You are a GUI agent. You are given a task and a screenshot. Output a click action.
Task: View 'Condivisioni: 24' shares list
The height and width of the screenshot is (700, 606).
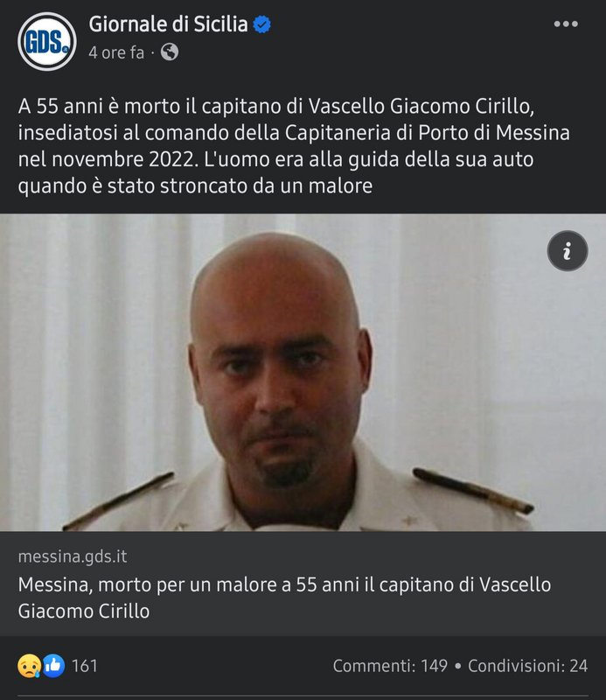pos(527,666)
